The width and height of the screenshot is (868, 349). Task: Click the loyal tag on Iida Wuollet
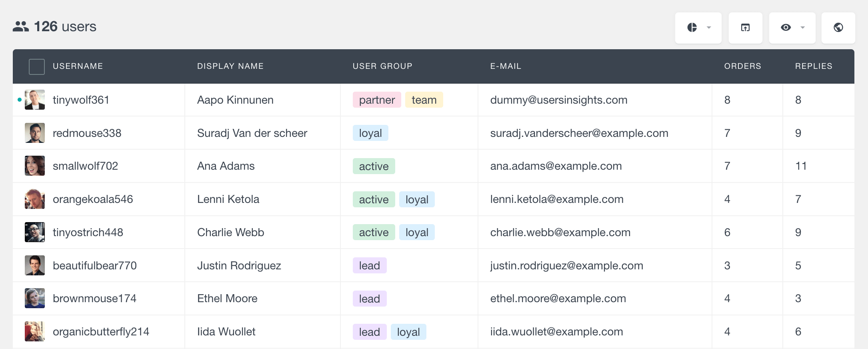[408, 332]
